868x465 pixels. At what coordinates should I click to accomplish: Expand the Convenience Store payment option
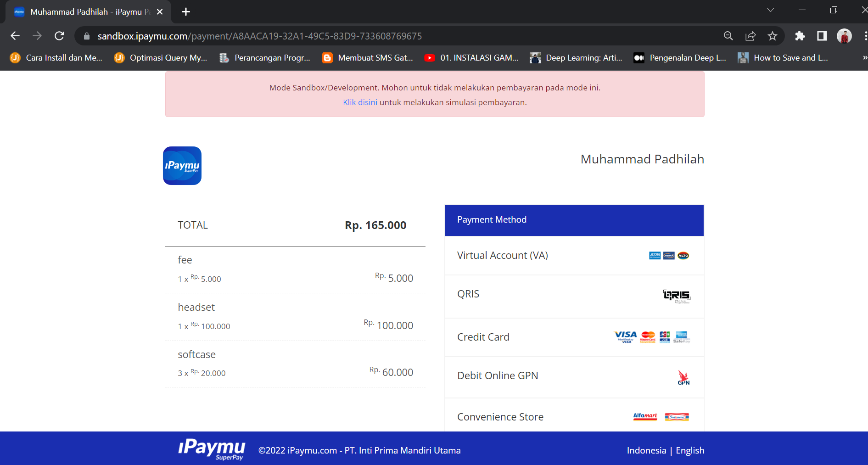574,417
